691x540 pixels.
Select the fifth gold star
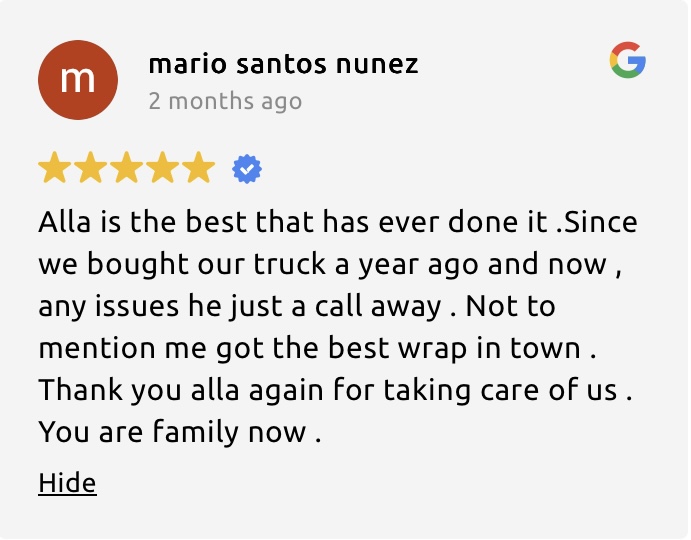pyautogui.click(x=199, y=167)
